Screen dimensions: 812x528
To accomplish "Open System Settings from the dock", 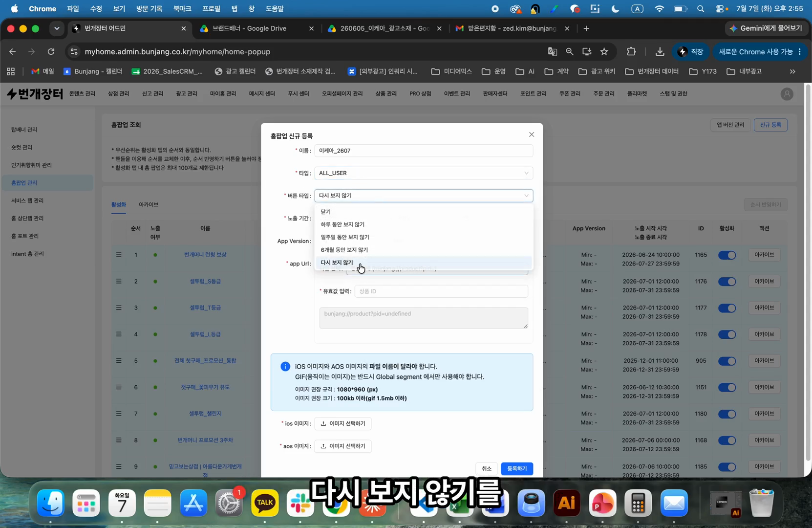I will [229, 503].
